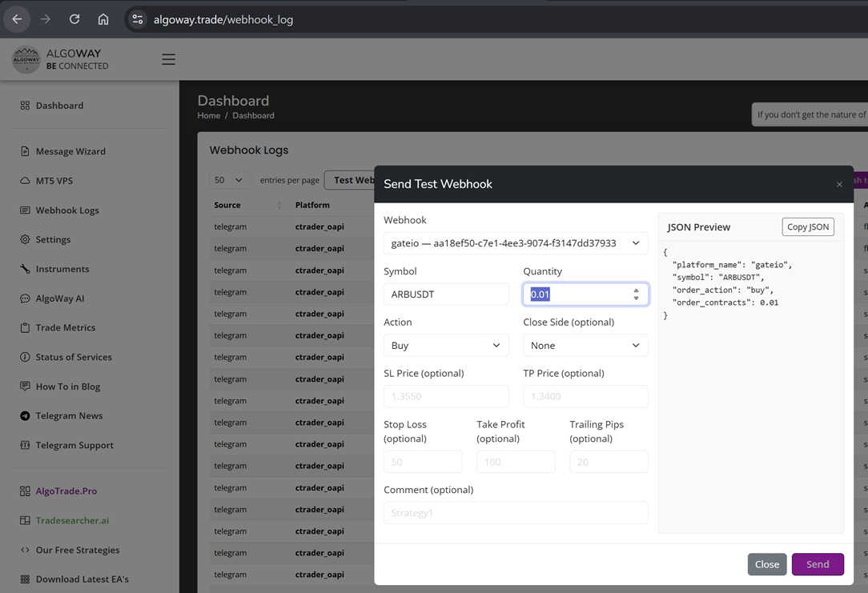Click the Comment optional field
This screenshot has height=593, width=868.
[x=516, y=513]
